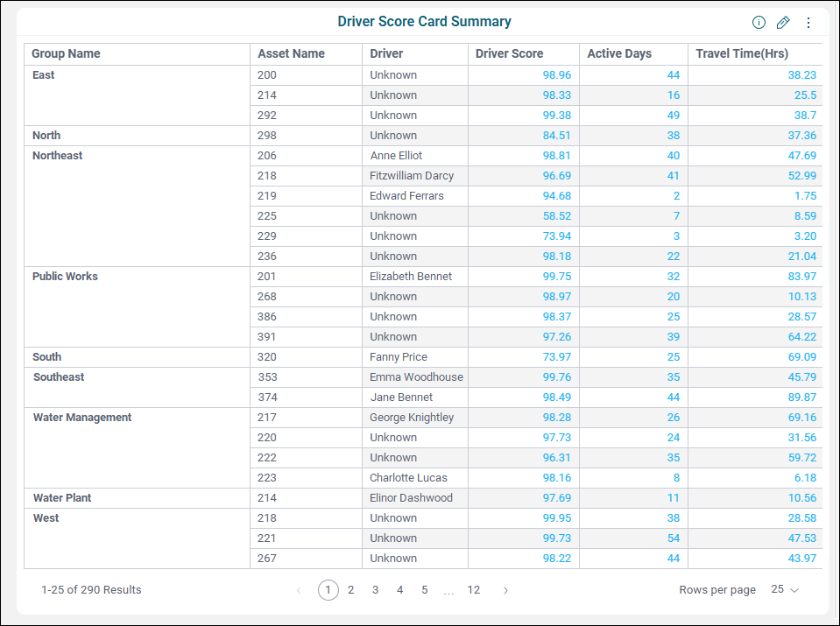Viewport: 840px width, 626px height.
Task: Click travel time 83.97 for Elizabeth Bennet
Action: pos(802,277)
